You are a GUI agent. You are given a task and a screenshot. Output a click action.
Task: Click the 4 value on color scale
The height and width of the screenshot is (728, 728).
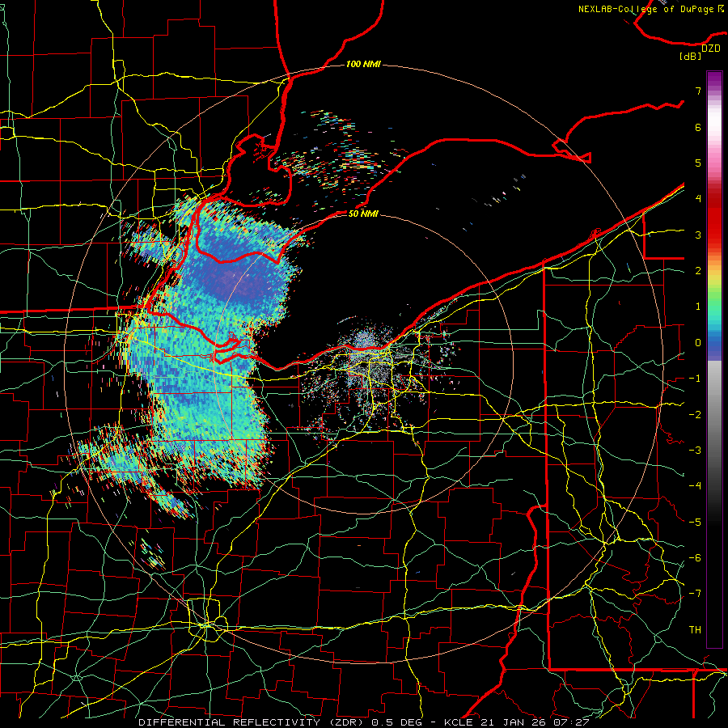(698, 199)
